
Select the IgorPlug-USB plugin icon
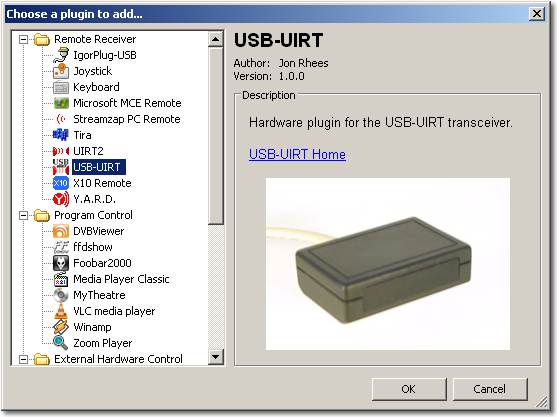61,55
